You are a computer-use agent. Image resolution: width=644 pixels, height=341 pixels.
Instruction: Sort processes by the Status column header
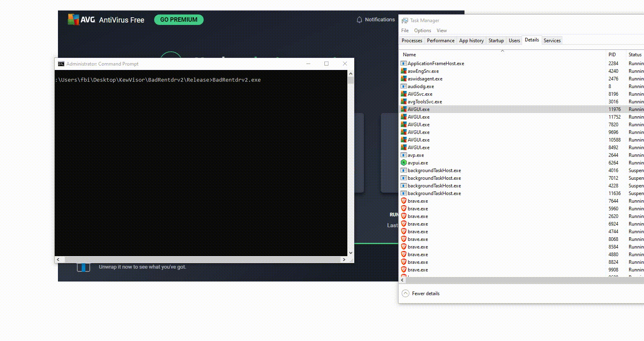click(x=635, y=55)
